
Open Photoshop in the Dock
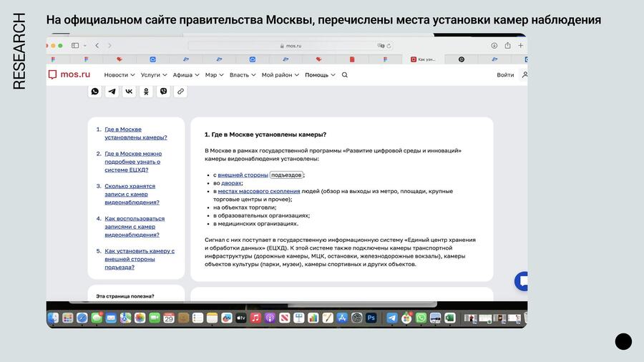coord(371,318)
